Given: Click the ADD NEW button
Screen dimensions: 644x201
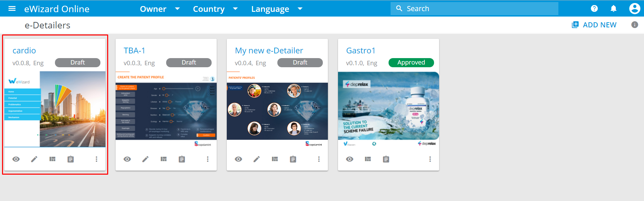Looking at the screenshot, I should [x=594, y=25].
